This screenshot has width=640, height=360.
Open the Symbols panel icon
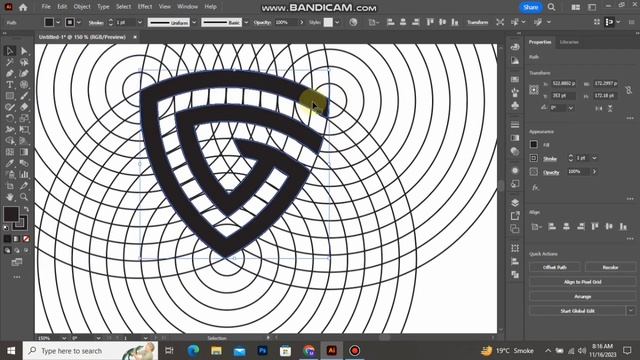pos(515,105)
